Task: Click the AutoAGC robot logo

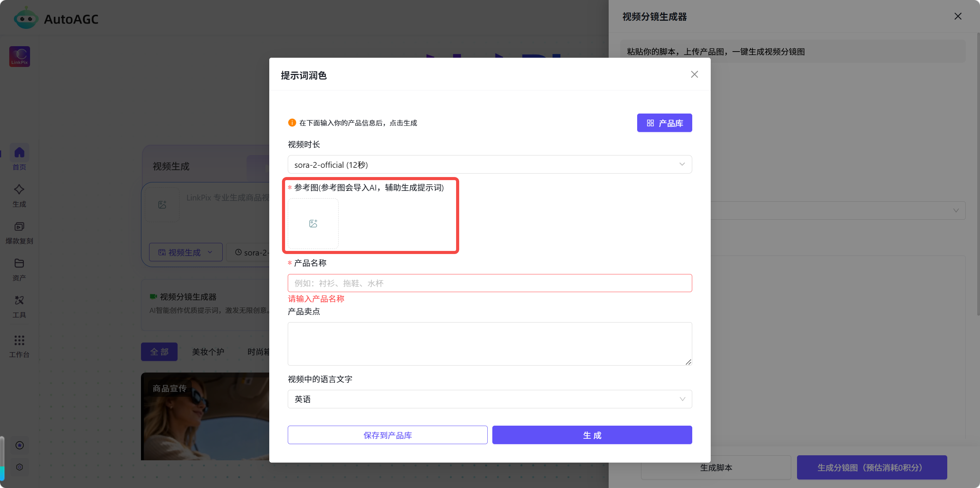Action: click(26, 18)
